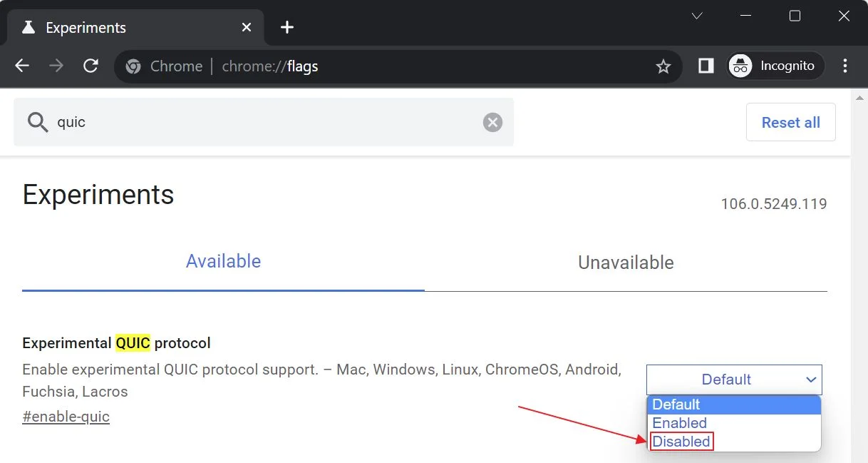This screenshot has height=463, width=868.
Task: Follow the #enable-quic anchor link
Action: point(66,417)
